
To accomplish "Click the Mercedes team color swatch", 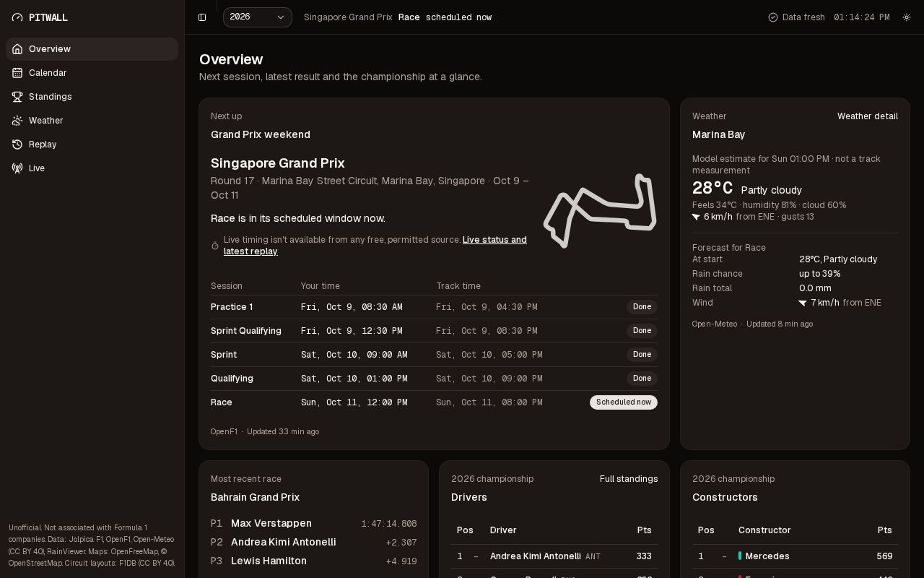I will pyautogui.click(x=740, y=556).
